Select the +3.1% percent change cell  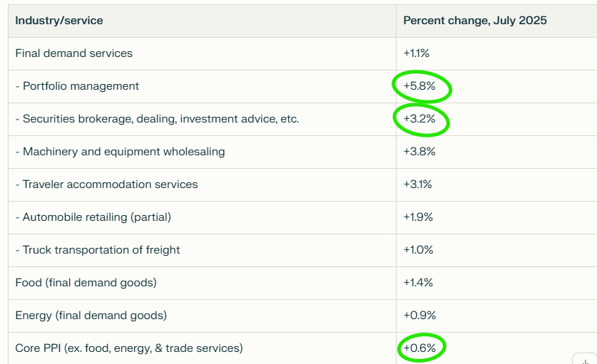click(x=418, y=184)
